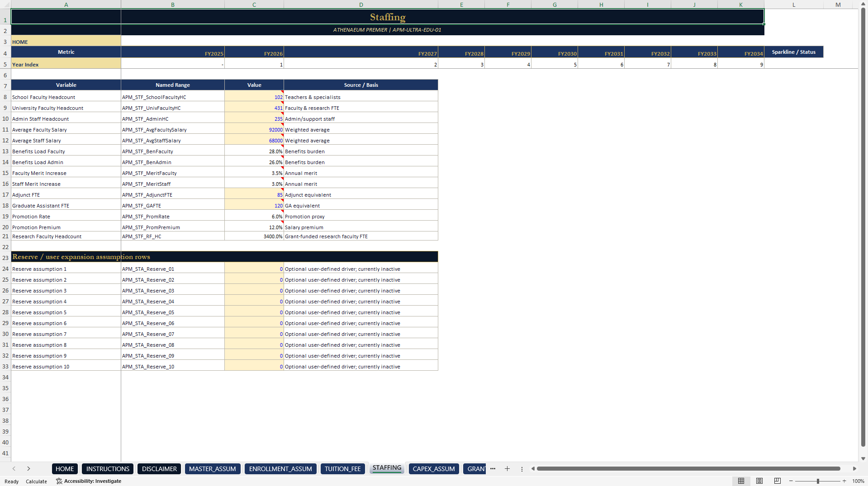Click vertical scrollbar up arrow

863,4
